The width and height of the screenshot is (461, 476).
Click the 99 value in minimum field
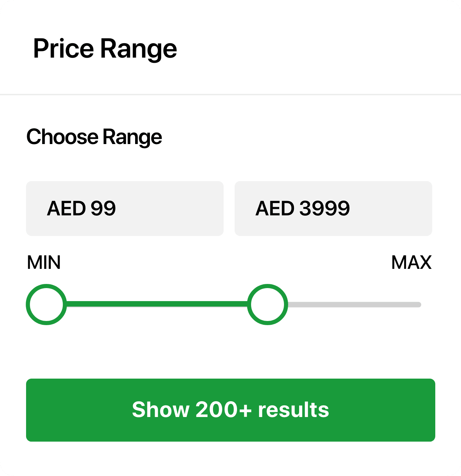(103, 209)
